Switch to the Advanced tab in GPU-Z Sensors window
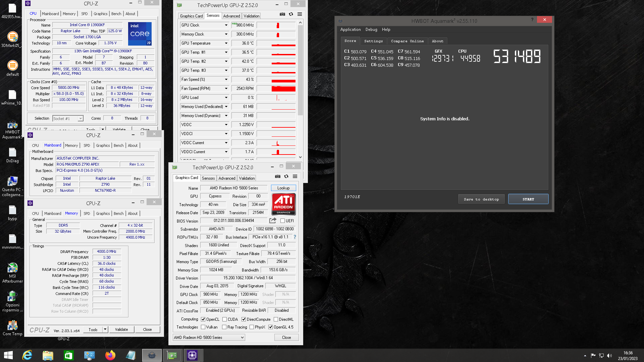This screenshot has width=644, height=362. coord(231,16)
